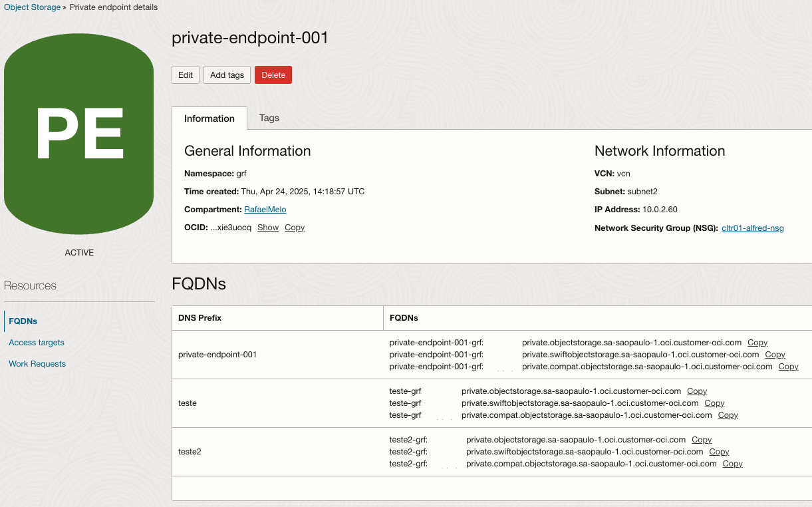Click the Add tags button
Screen dimensions: 812x507
pyautogui.click(x=227, y=75)
